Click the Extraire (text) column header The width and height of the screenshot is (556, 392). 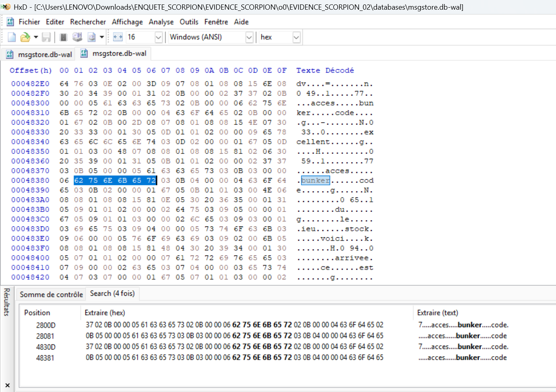tap(438, 313)
